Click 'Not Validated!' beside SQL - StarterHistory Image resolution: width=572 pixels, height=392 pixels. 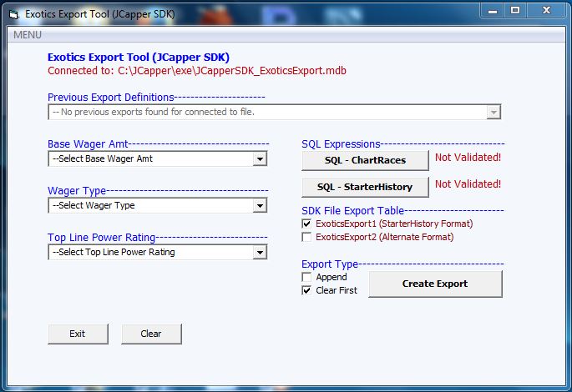pyautogui.click(x=468, y=184)
